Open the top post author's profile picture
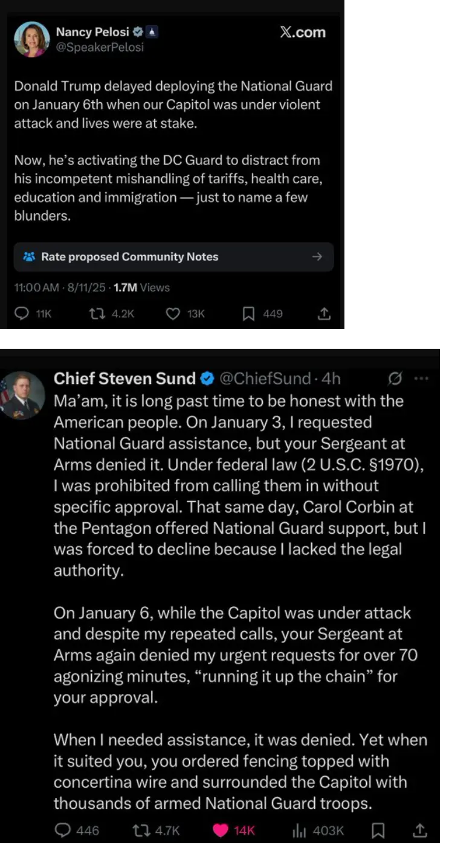The image size is (452, 868). click(32, 39)
